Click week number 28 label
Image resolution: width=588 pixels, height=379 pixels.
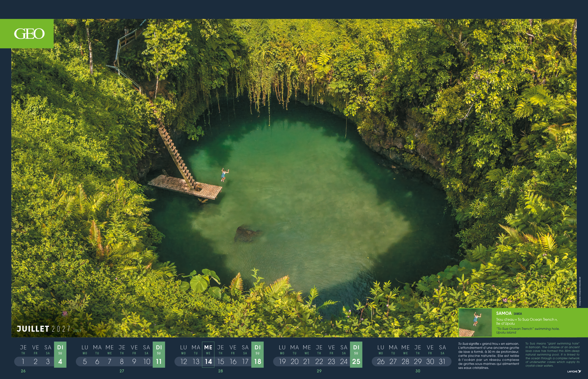click(x=220, y=371)
